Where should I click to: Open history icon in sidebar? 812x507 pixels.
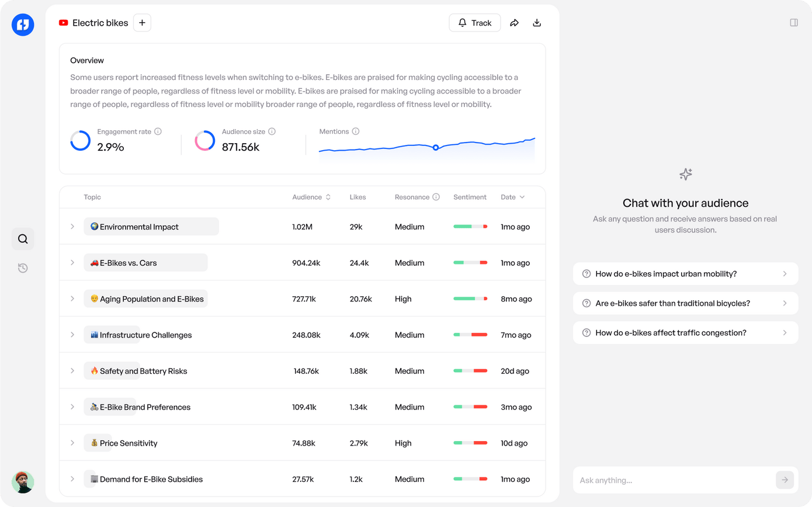pos(23,268)
